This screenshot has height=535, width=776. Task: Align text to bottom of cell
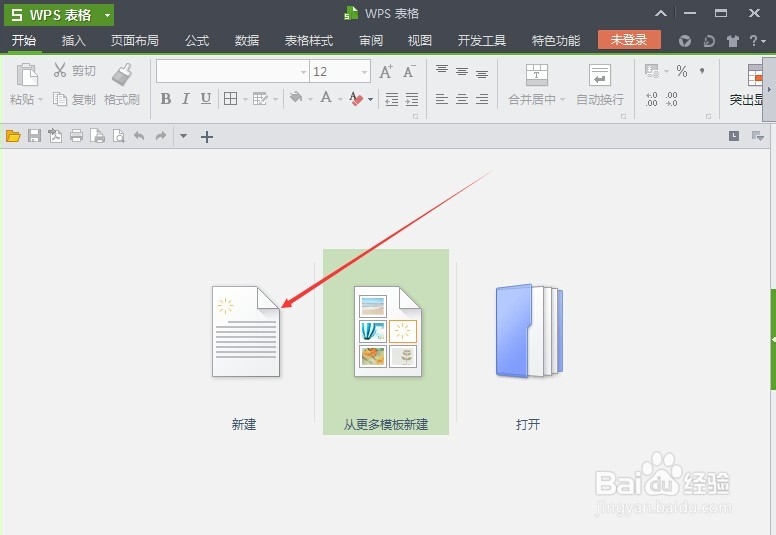pyautogui.click(x=482, y=75)
